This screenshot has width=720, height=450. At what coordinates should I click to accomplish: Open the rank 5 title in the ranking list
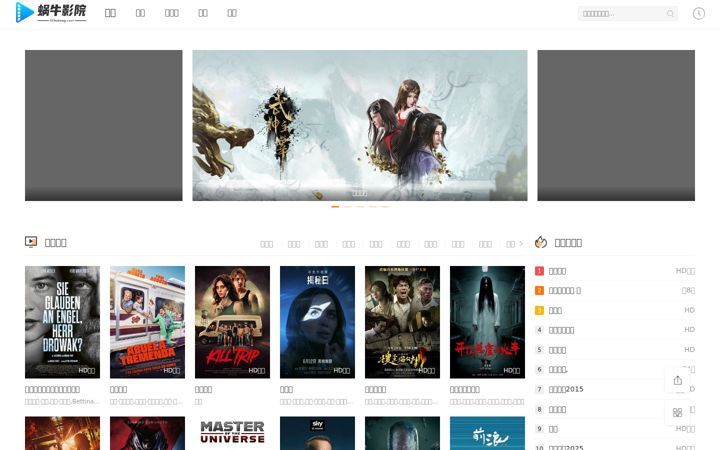(557, 350)
